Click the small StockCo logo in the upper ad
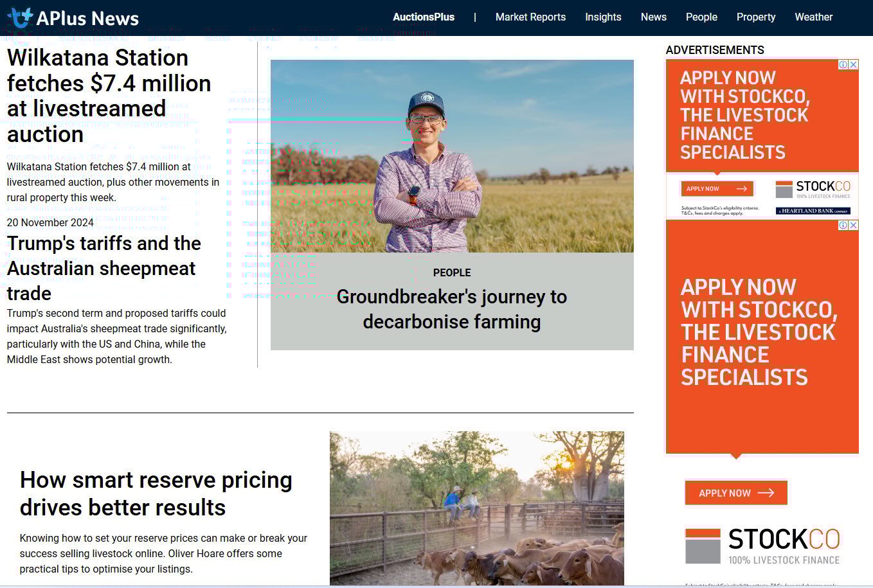Screen dimensions: 873x588 pyautogui.click(x=813, y=189)
